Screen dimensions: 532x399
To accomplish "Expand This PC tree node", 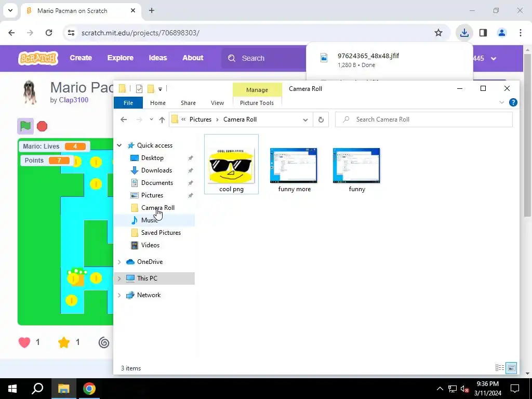I will [x=119, y=278].
